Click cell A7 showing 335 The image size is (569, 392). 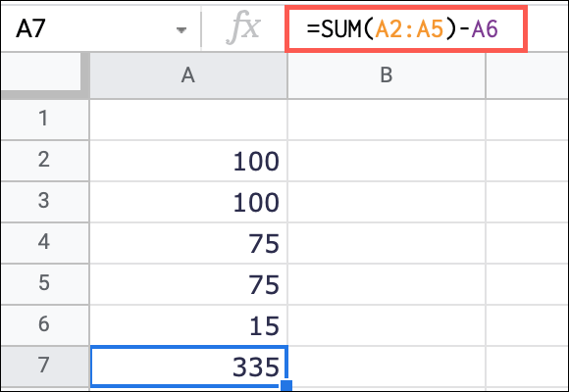click(x=189, y=367)
